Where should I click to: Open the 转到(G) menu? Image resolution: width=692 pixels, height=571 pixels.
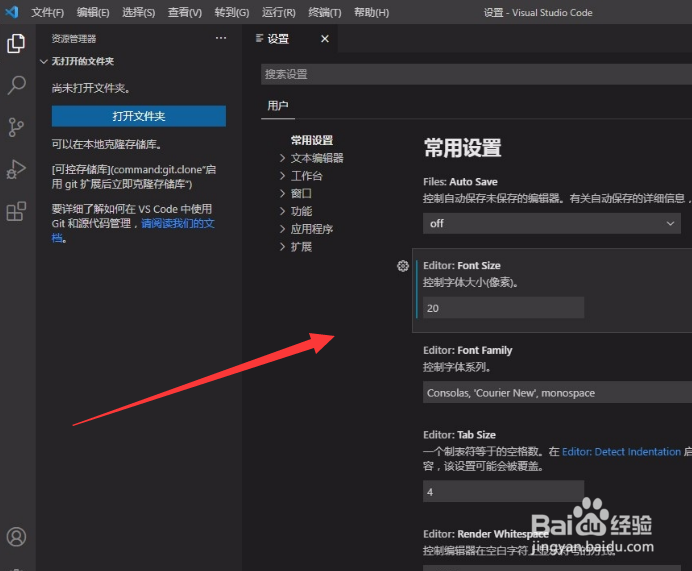click(x=232, y=12)
